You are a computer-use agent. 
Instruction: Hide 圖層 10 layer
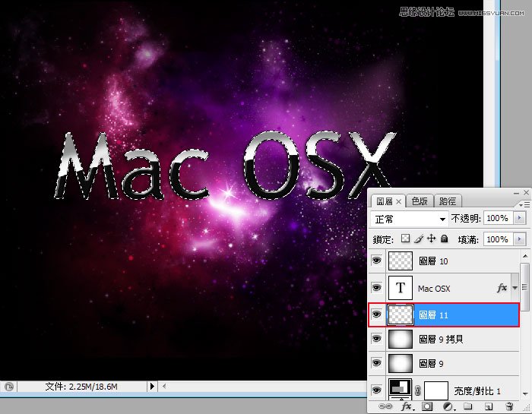(377, 261)
